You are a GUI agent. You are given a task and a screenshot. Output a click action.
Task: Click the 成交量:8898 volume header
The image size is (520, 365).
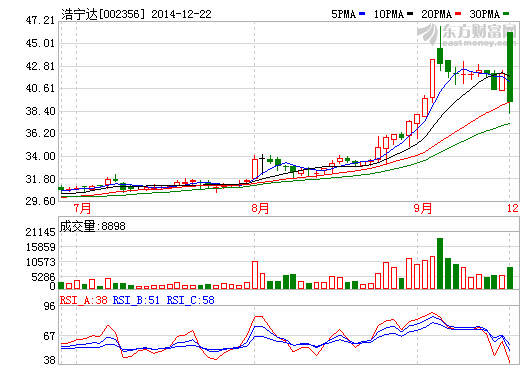coord(92,226)
